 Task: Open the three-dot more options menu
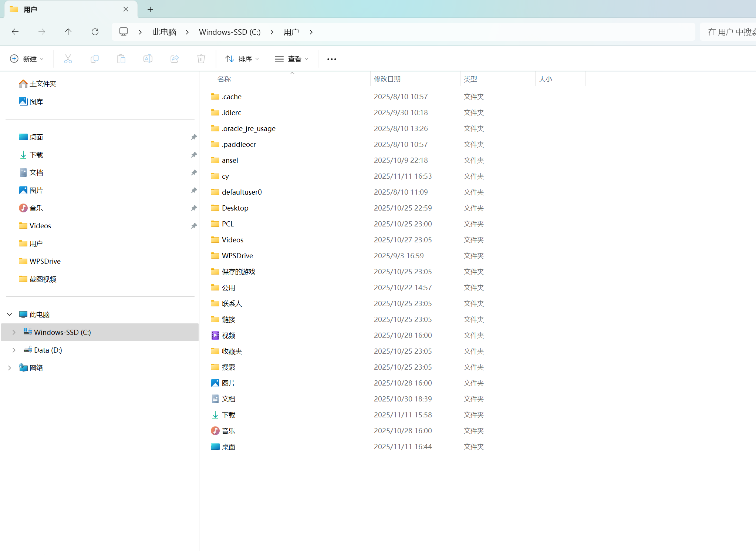click(x=332, y=59)
